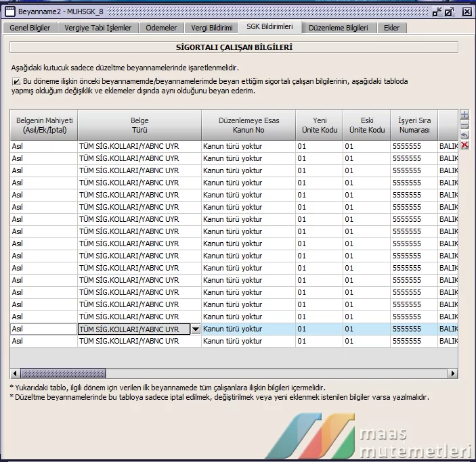Viewport: 476px width, 462px height.
Task: Click the Belgenin Mahiyeti column header
Action: pos(44,125)
